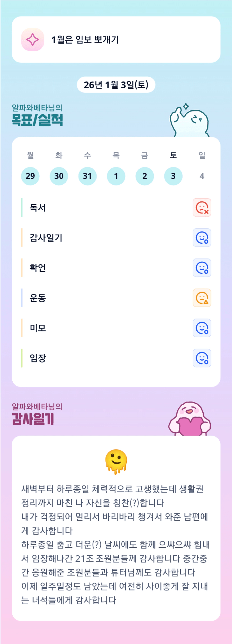Select Thursday the 1st
Image resolution: width=232 pixels, height=644 pixels.
116,176
